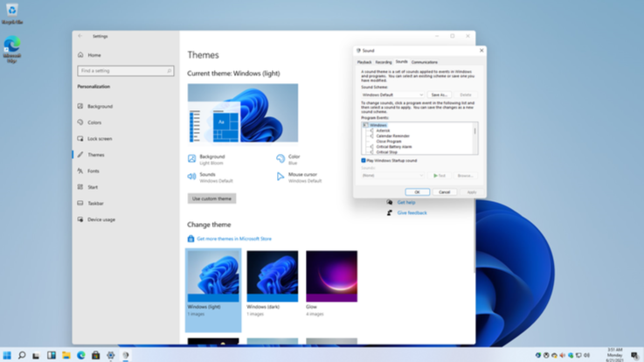Close the Sound dialog
This screenshot has height=362, width=644.
tap(481, 51)
